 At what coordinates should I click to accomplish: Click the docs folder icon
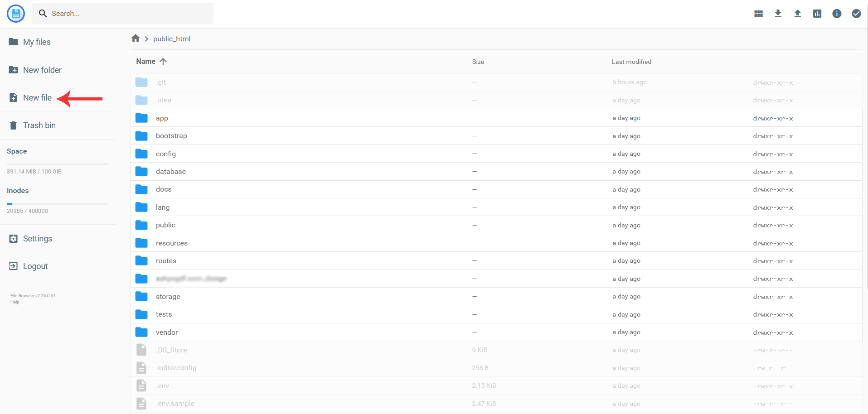[x=141, y=189]
